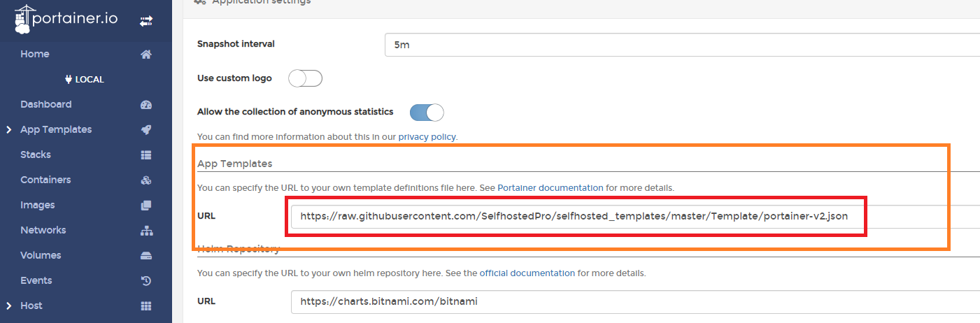Click the Snapshot interval field
The height and width of the screenshot is (323, 980).
[x=682, y=44]
